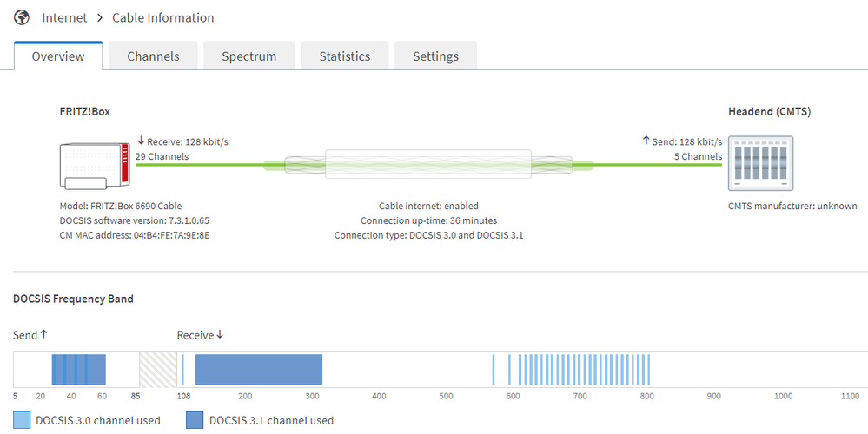
Task: Click the Internet globe icon
Action: [x=22, y=17]
